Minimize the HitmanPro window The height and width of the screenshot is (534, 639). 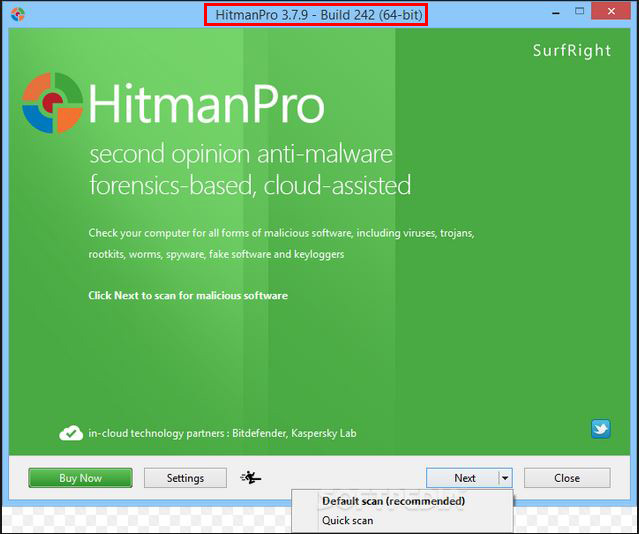[555, 13]
